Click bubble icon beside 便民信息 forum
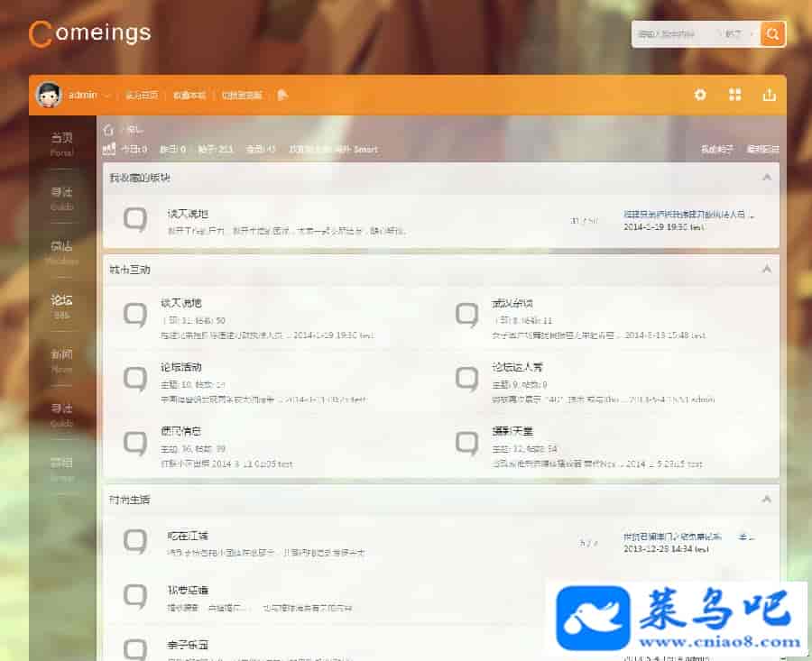Viewport: 812px width, 661px height. [135, 444]
